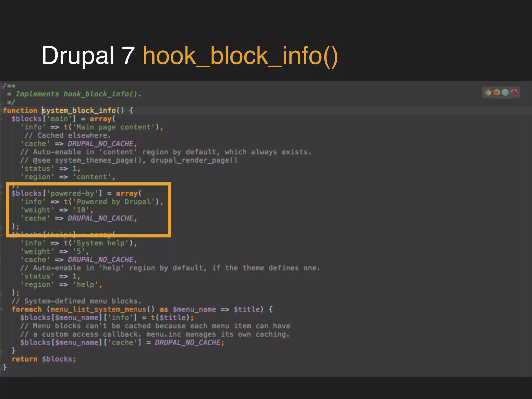Click the 'foreach' keyword
The height and width of the screenshot is (399, 532).
(26, 309)
